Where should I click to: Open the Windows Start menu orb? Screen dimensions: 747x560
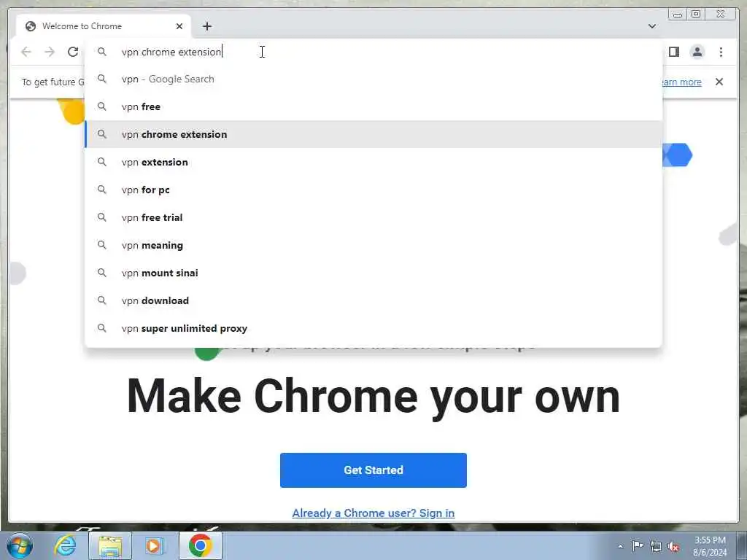(x=20, y=545)
